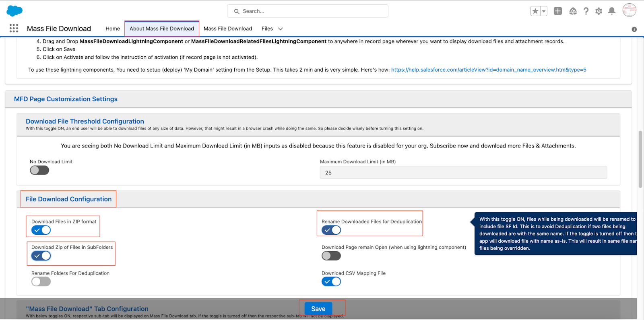Open the Home tab
This screenshot has height=320, width=644.
point(113,29)
